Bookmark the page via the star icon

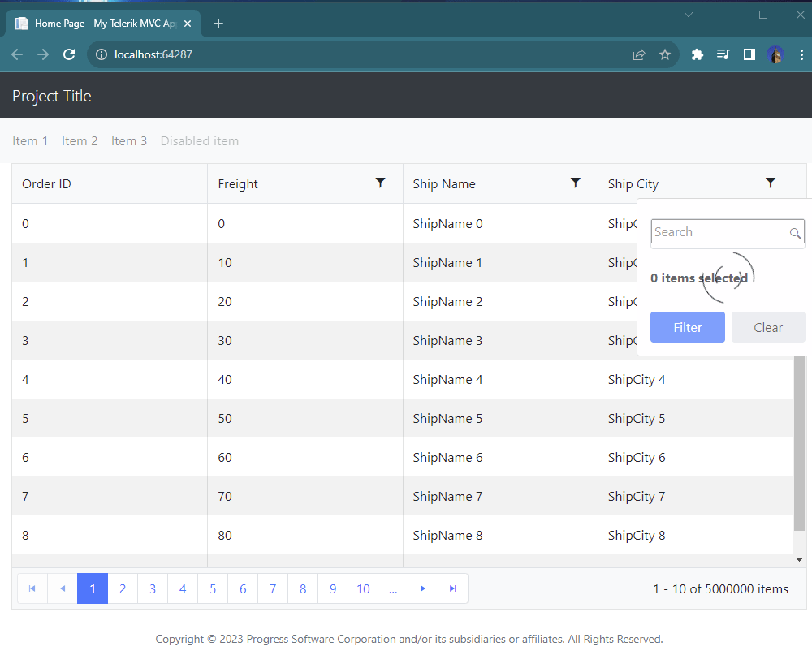pos(665,54)
